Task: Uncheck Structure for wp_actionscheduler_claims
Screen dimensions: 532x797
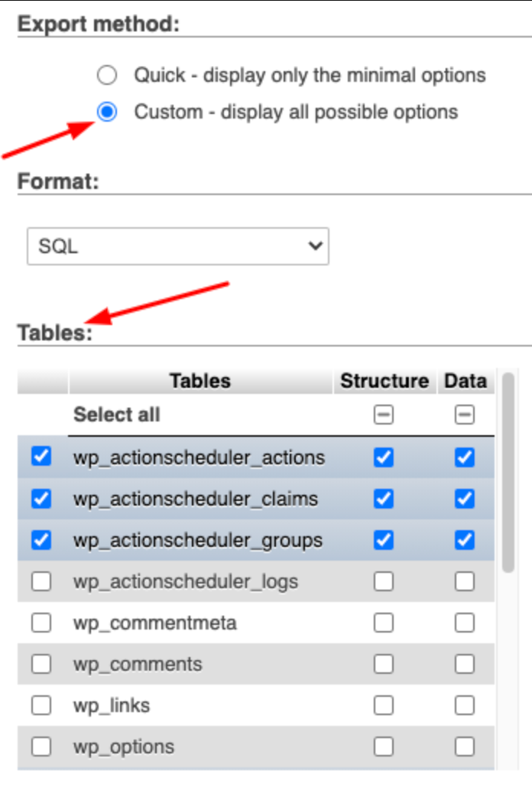Action: click(x=383, y=499)
